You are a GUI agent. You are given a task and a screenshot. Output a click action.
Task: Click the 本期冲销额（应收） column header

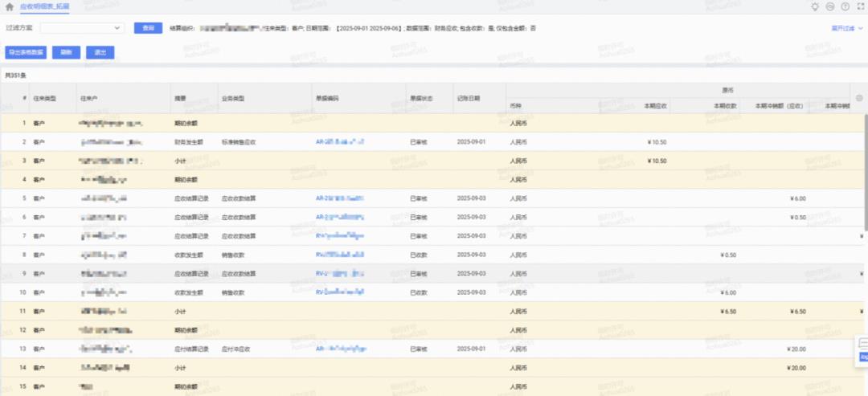tap(780, 106)
